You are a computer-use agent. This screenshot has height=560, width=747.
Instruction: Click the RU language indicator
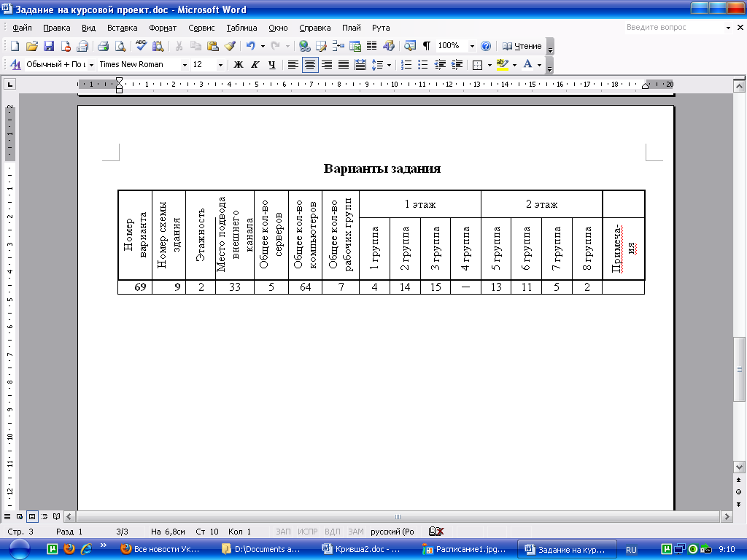tap(631, 550)
